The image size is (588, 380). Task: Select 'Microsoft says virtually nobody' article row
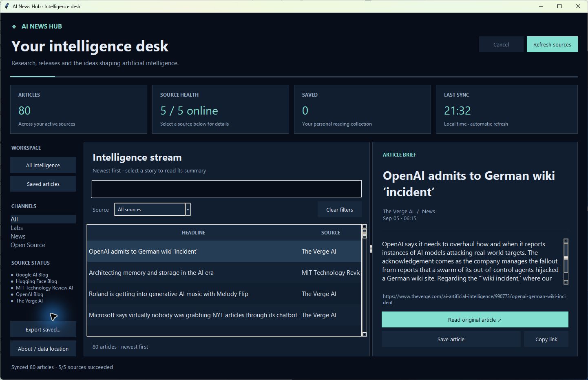pos(224,315)
